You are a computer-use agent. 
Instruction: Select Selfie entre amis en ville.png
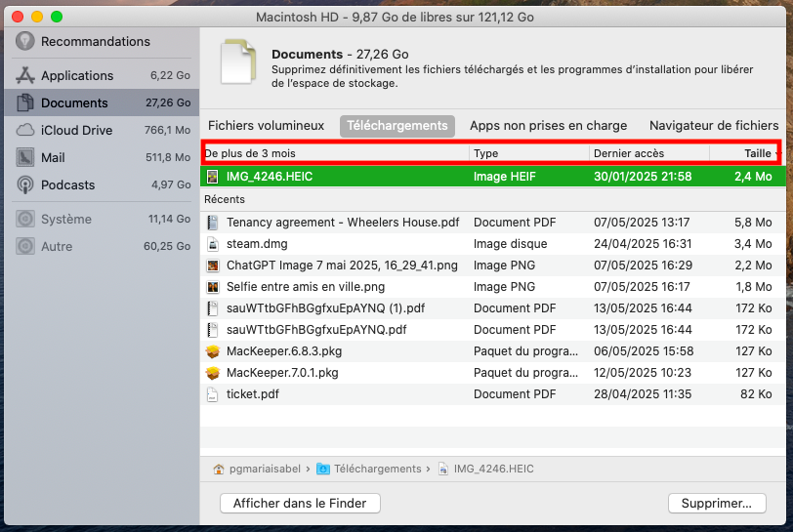[x=306, y=287]
